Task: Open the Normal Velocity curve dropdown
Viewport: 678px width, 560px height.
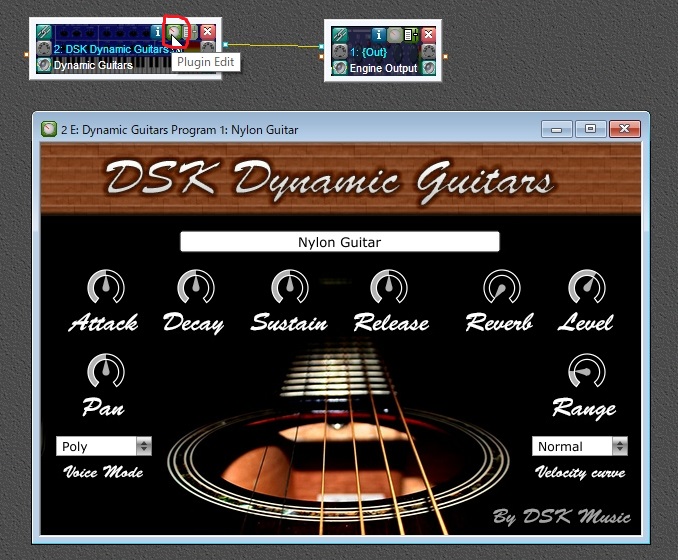Action: (x=579, y=446)
